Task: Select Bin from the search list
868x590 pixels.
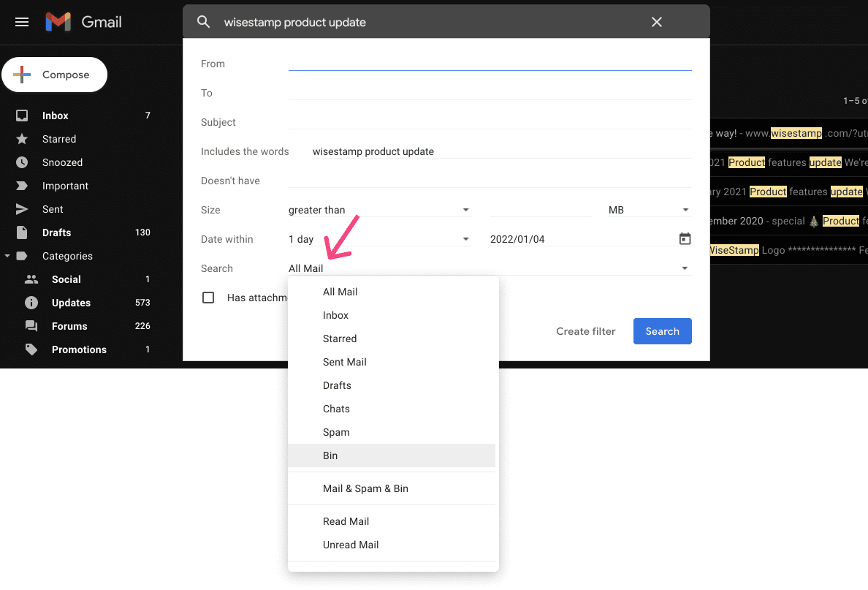Action: click(x=330, y=455)
